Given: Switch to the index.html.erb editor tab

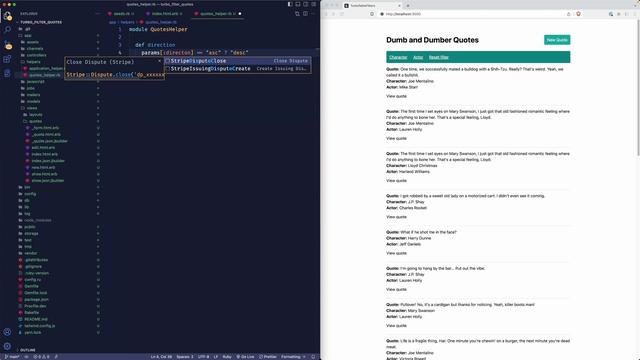Looking at the screenshot, I should click(x=164, y=13).
